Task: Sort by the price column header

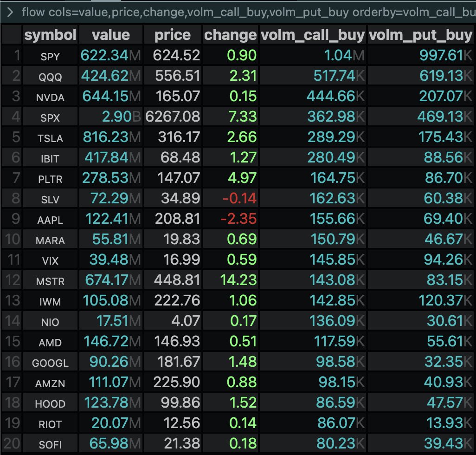Action: (173, 35)
